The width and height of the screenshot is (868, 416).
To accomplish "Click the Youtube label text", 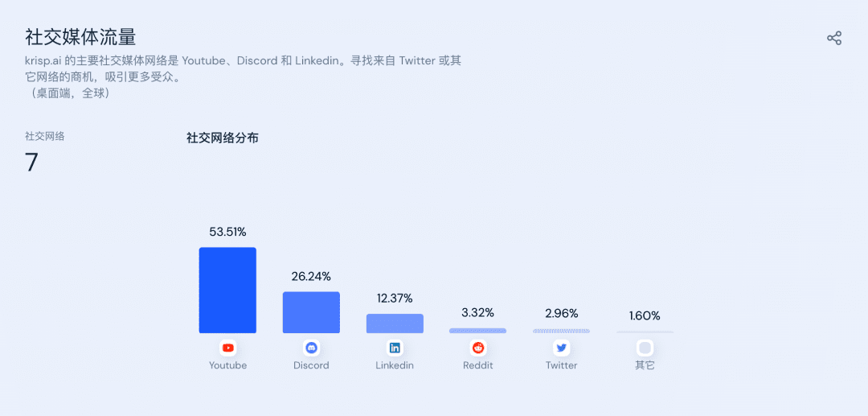I will click(x=228, y=365).
